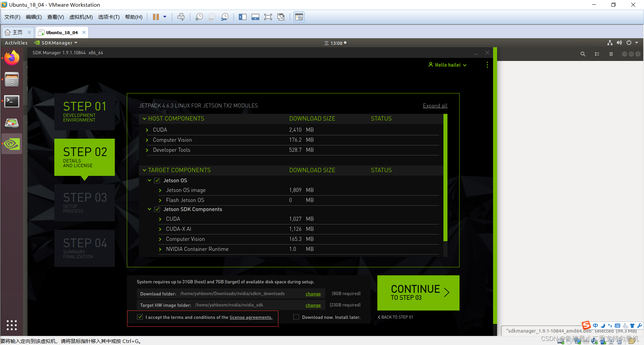Launch Terminal from the dock
Screen dimensions: 644x345
point(12,101)
